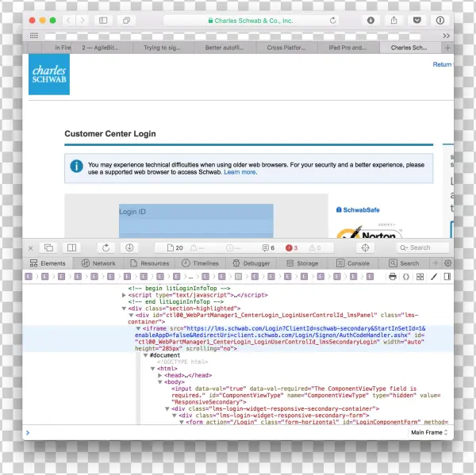Collapse the lmsPanel div node
Screen dimensions: 476x475
pyautogui.click(x=131, y=315)
